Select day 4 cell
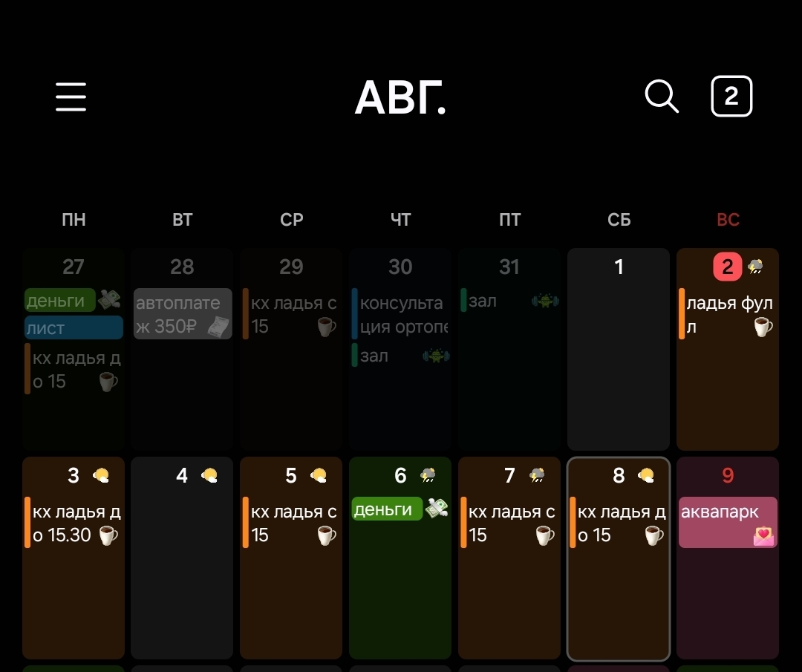802x672 pixels. pyautogui.click(x=182, y=558)
